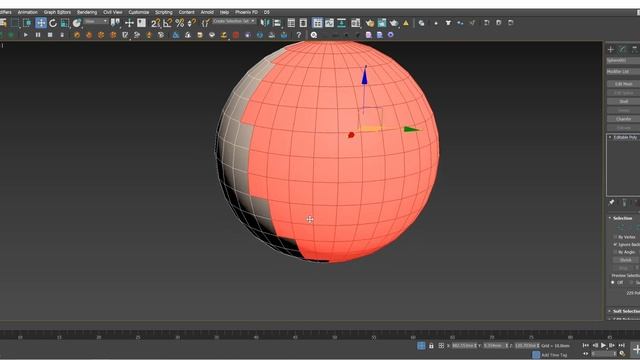Image resolution: width=640 pixels, height=360 pixels.
Task: Open the reference coordinate system dropdown
Action: (96, 21)
